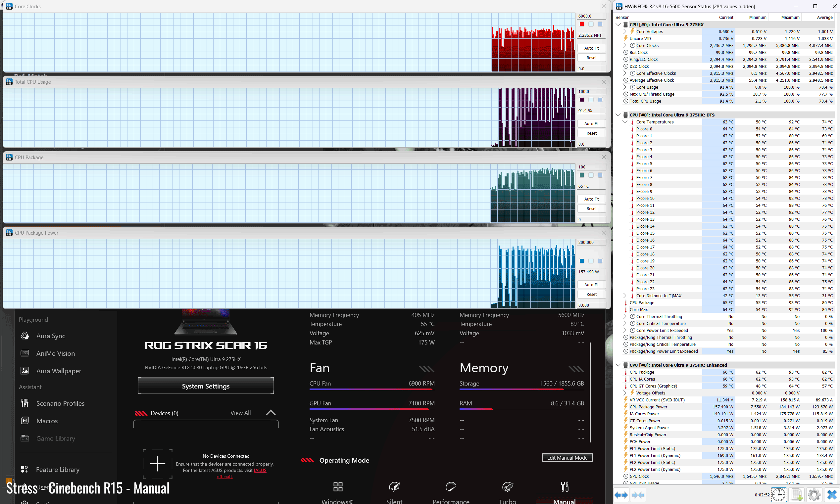Viewport: 840px width, 504px height.
Task: Select the Manual operating mode icon
Action: click(565, 487)
